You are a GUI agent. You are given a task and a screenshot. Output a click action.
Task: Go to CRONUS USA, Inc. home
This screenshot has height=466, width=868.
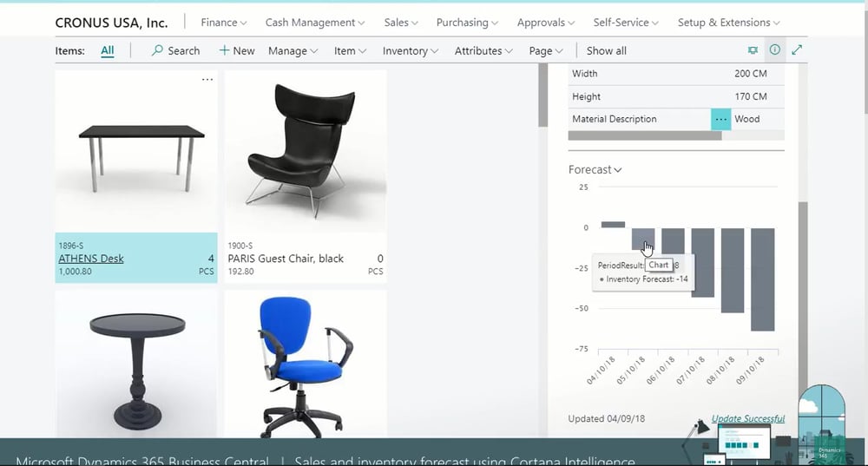point(111,23)
